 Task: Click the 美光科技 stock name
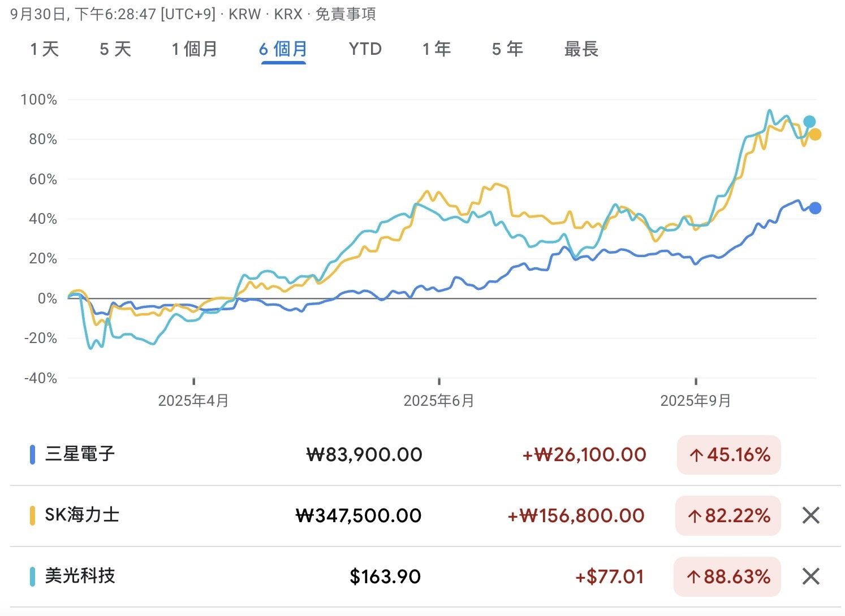coord(80,576)
